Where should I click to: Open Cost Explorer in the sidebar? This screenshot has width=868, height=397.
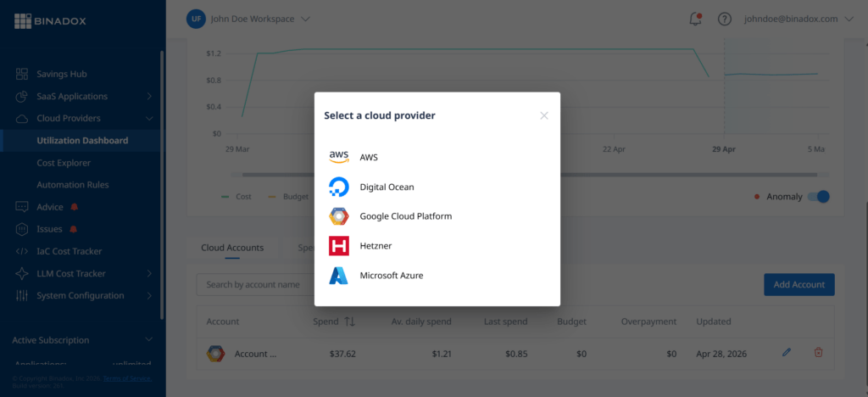click(64, 163)
